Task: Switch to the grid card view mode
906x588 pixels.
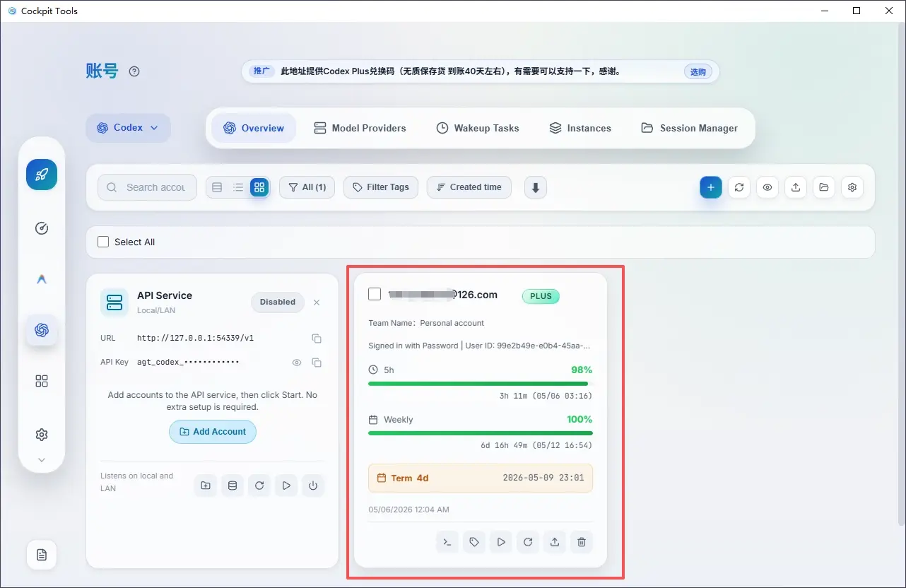Action: pyautogui.click(x=259, y=187)
